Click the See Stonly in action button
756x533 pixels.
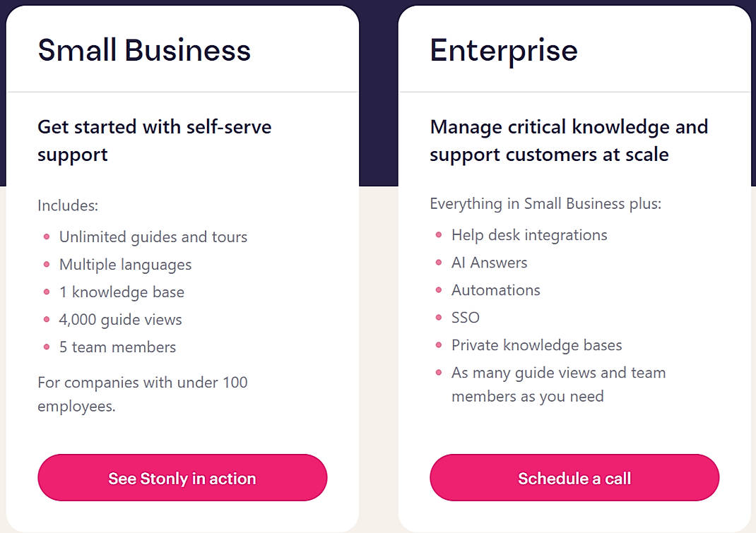182,478
